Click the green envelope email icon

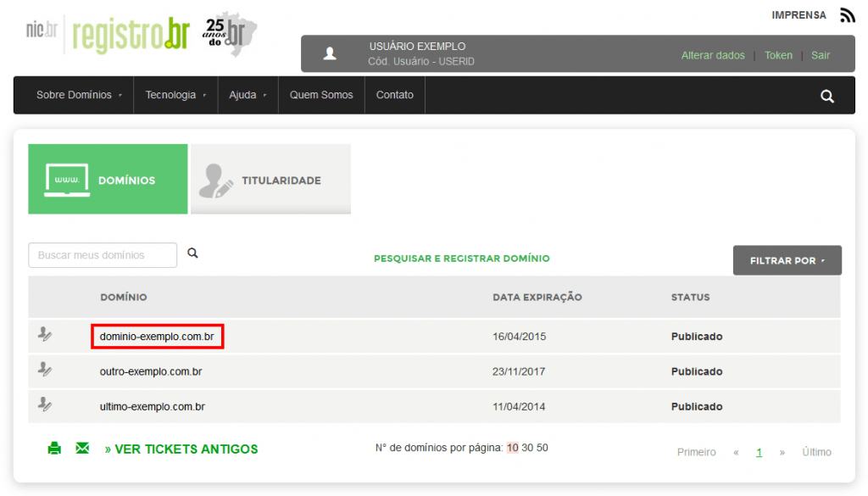pos(82,448)
